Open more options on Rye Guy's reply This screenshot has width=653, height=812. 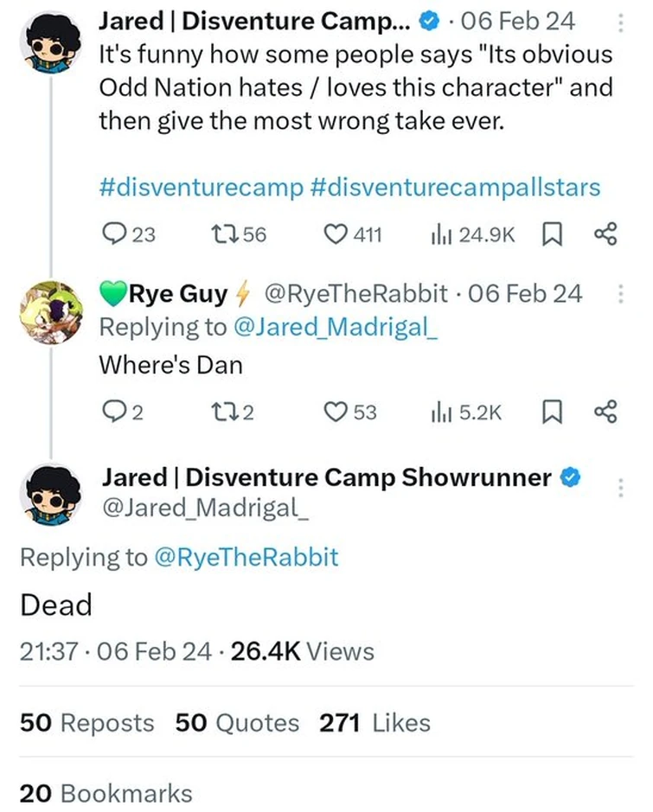point(621,292)
